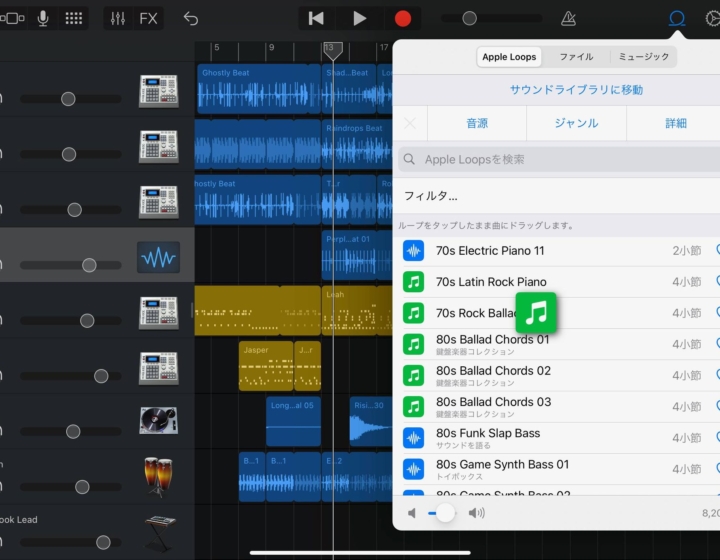Adjust the master volume slider in toolbar
This screenshot has height=560, width=720.
pos(491,19)
